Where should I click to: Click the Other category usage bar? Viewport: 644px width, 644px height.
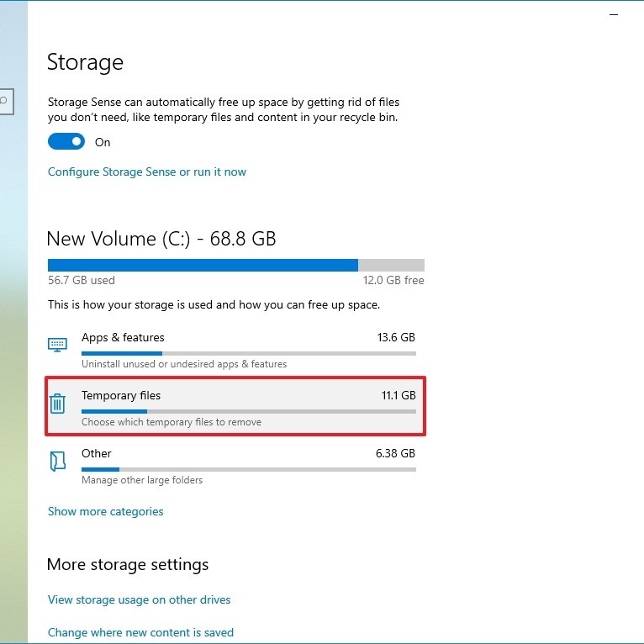(249, 469)
